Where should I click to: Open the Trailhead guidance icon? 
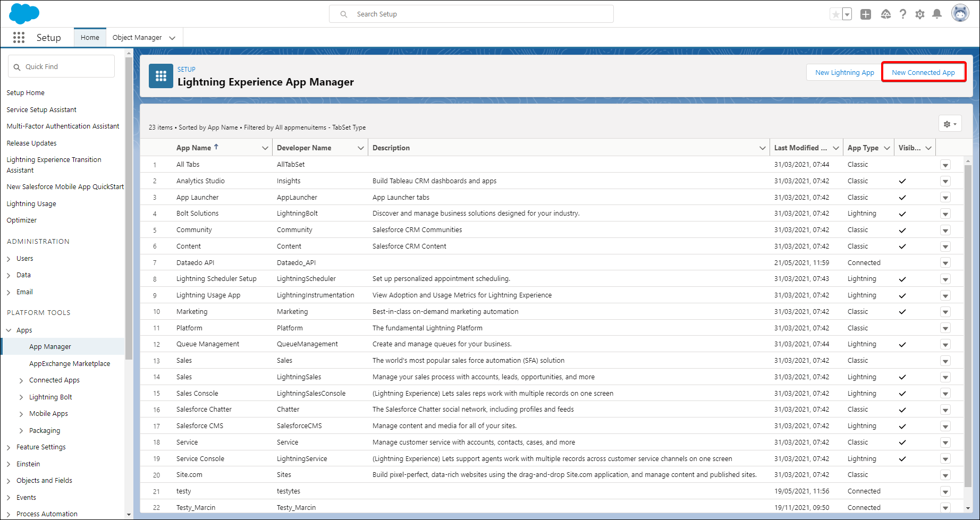coord(885,14)
